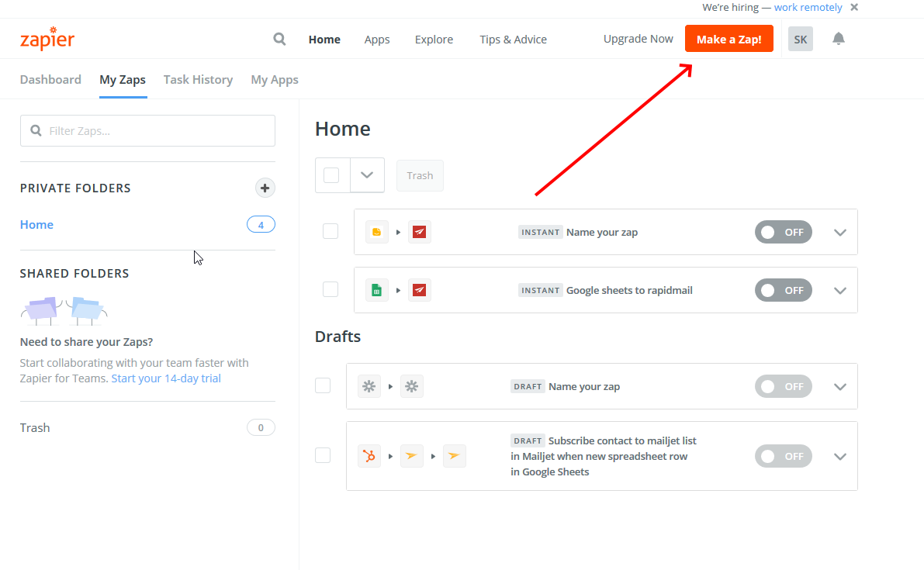
Task: Open the draft Name your zap title
Action: pos(584,386)
